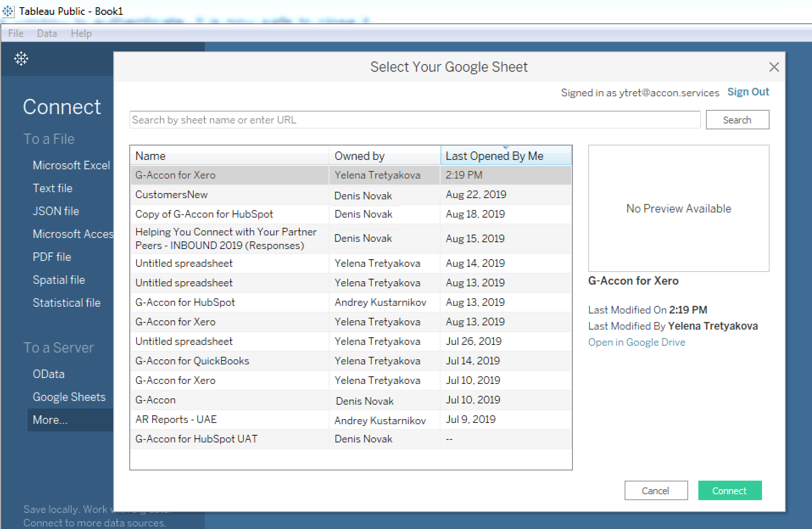812x529 pixels.
Task: Click the Search button
Action: click(x=737, y=120)
